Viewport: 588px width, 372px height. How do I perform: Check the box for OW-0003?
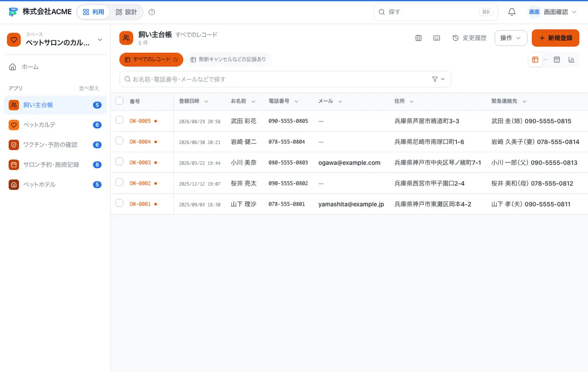point(119,161)
